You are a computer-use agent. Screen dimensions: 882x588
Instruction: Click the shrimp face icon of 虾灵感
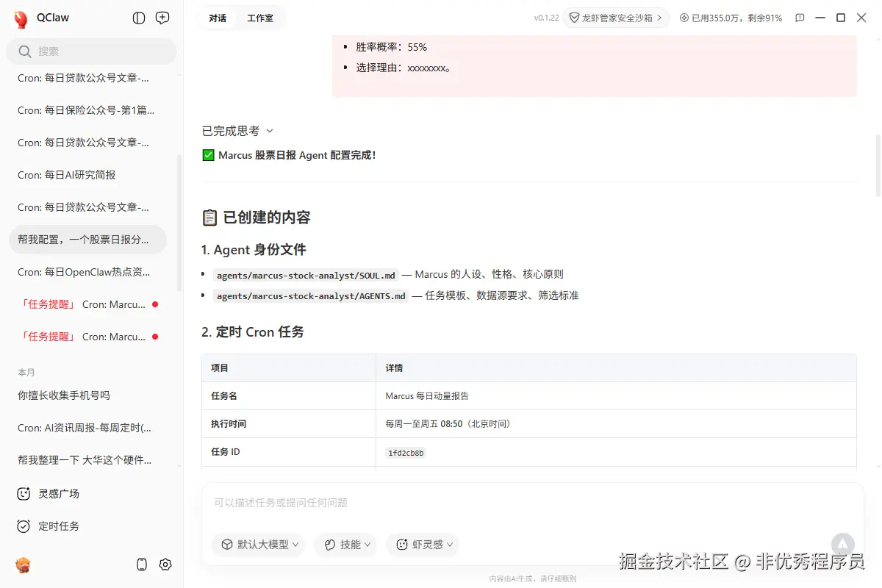[x=402, y=545]
